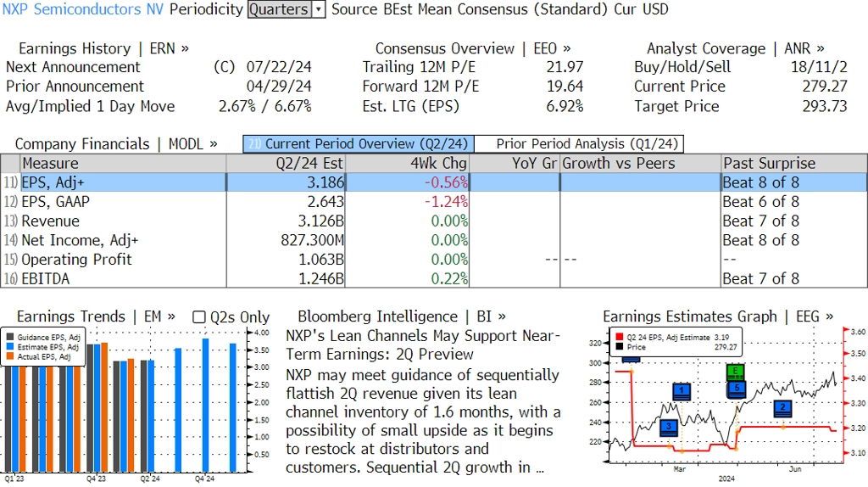Click the Prior Announcement date 04/29/24
The image size is (868, 487).
tap(279, 87)
